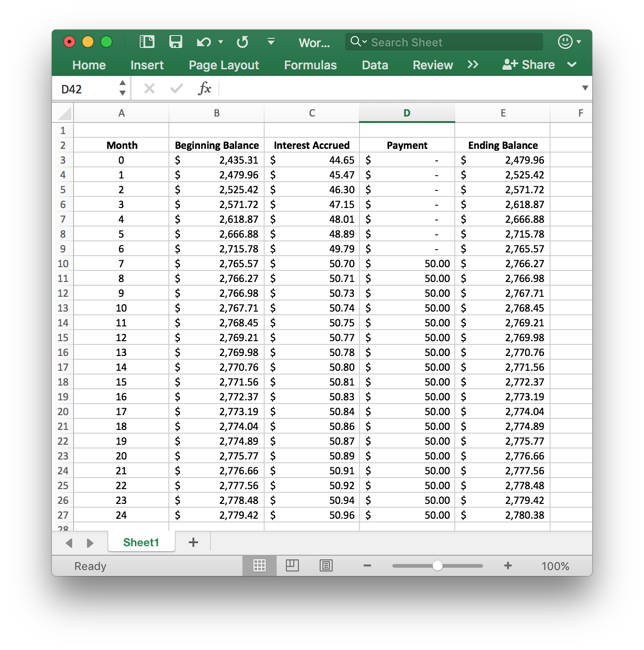The height and width of the screenshot is (650, 644).
Task: Switch to the Formulas ribbon tab
Action: 310,65
